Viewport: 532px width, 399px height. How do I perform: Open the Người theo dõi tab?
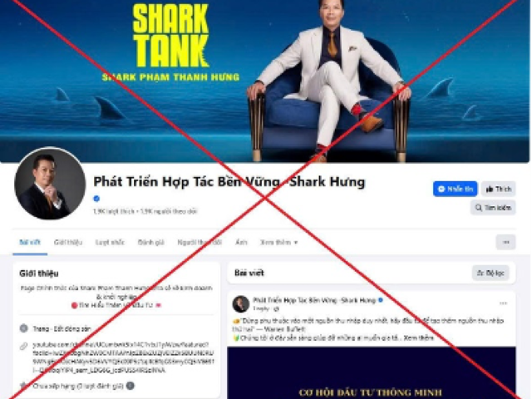point(199,242)
